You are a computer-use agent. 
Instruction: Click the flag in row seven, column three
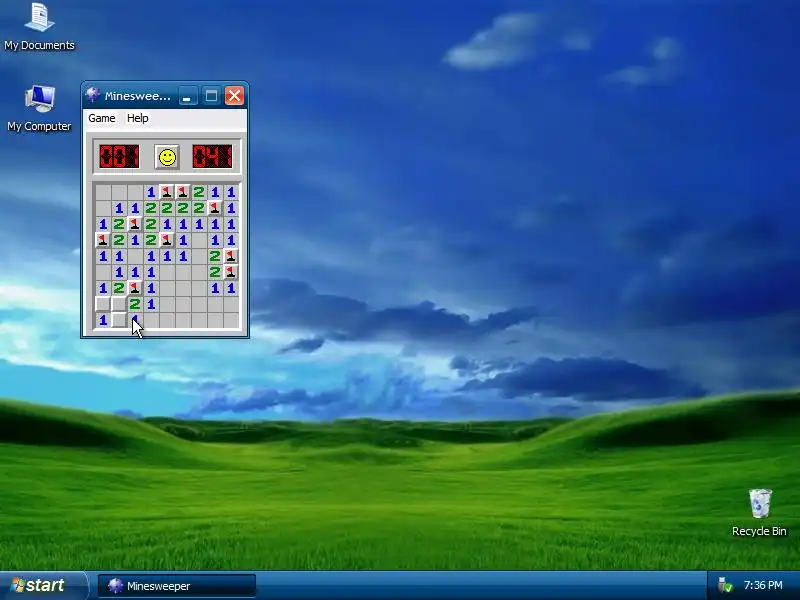pos(135,288)
